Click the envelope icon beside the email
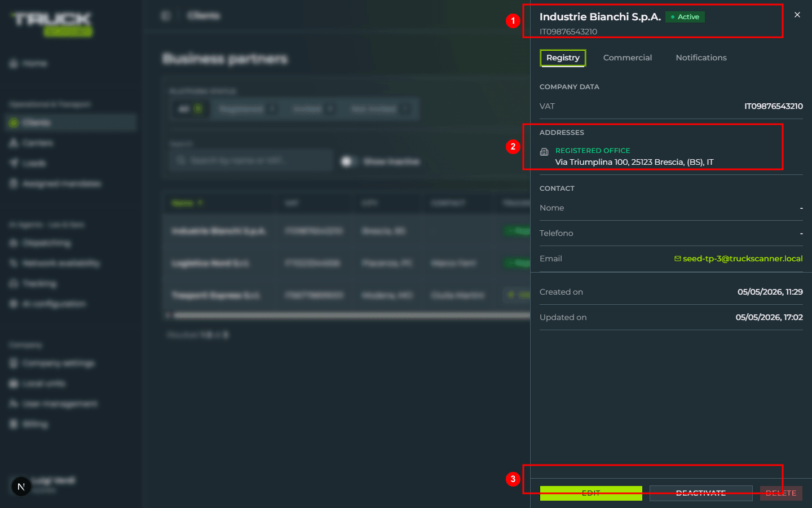The width and height of the screenshot is (812, 508). point(678,259)
